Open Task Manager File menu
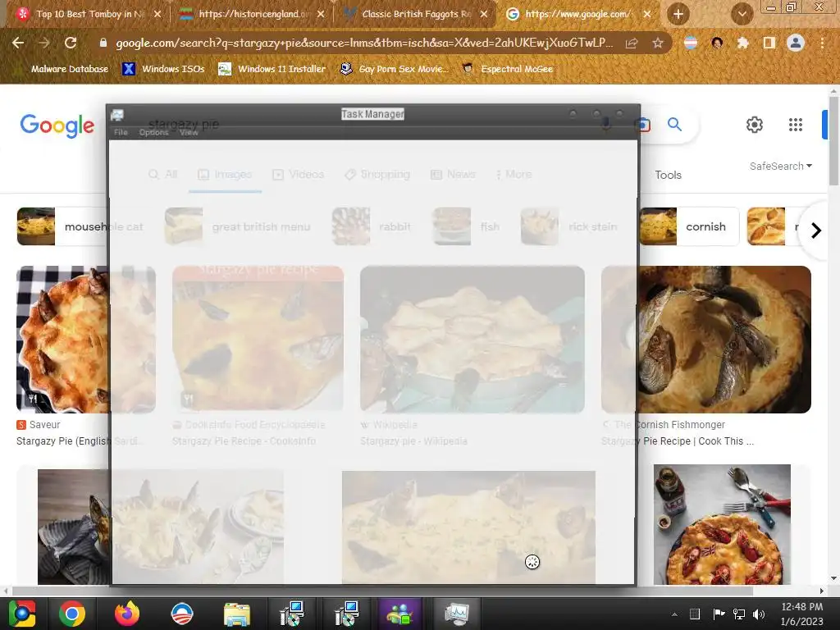This screenshot has width=840, height=630. pyautogui.click(x=121, y=132)
